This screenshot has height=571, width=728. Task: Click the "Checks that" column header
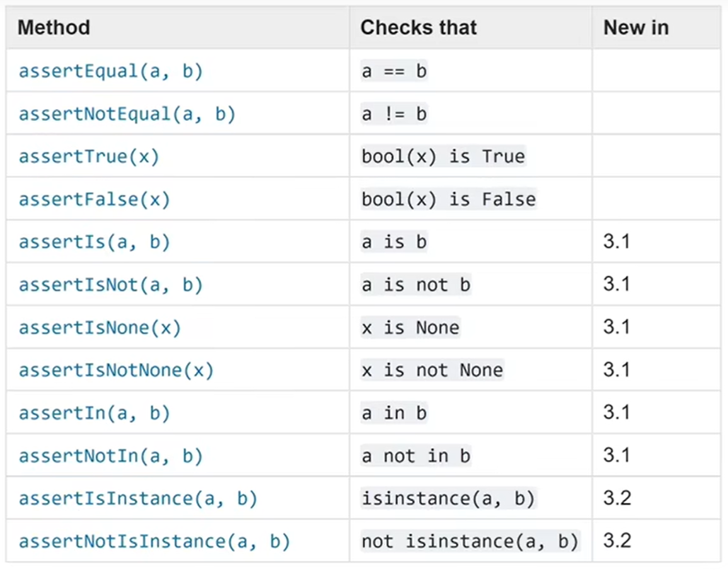click(x=419, y=28)
